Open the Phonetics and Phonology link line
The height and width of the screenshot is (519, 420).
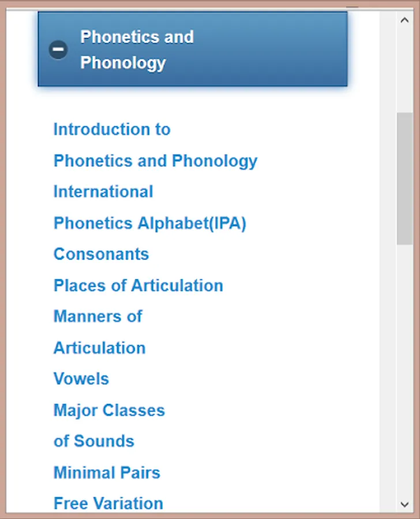click(x=155, y=161)
